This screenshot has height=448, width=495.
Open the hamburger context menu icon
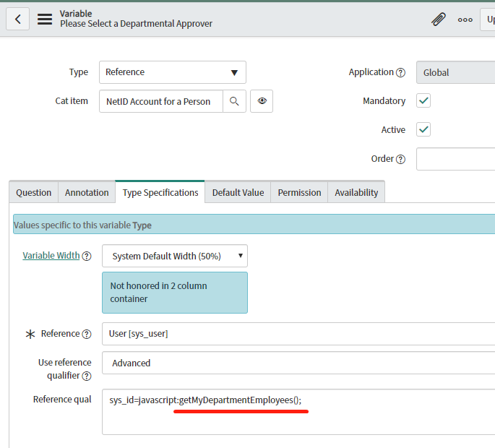click(x=45, y=19)
